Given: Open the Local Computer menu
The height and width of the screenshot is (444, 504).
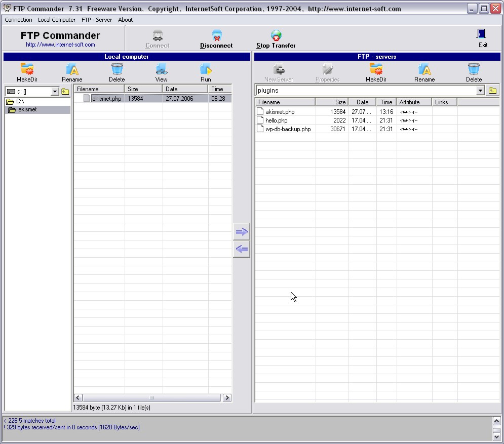Looking at the screenshot, I should (57, 20).
